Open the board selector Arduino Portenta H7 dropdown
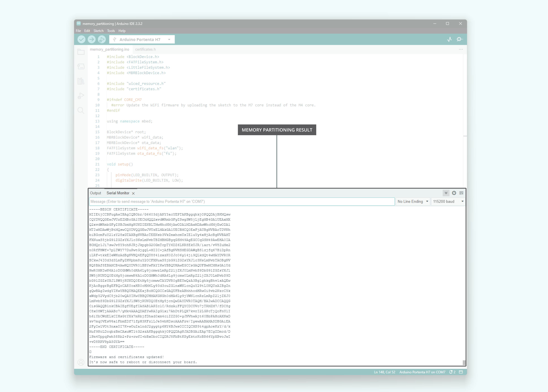 [142, 39]
